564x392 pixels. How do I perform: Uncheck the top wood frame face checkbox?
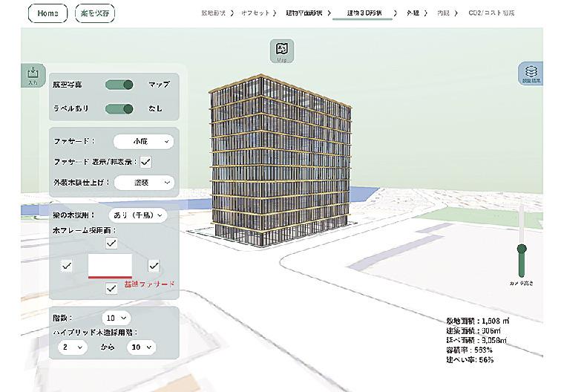tap(111, 243)
